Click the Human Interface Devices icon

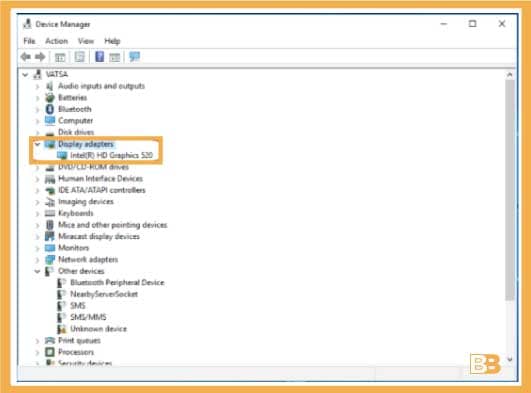pyautogui.click(x=50, y=179)
